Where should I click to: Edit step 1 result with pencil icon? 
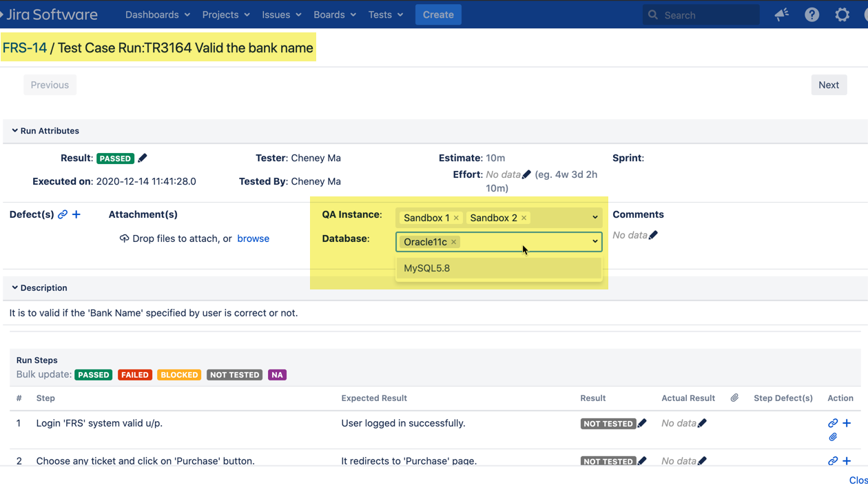click(x=642, y=424)
